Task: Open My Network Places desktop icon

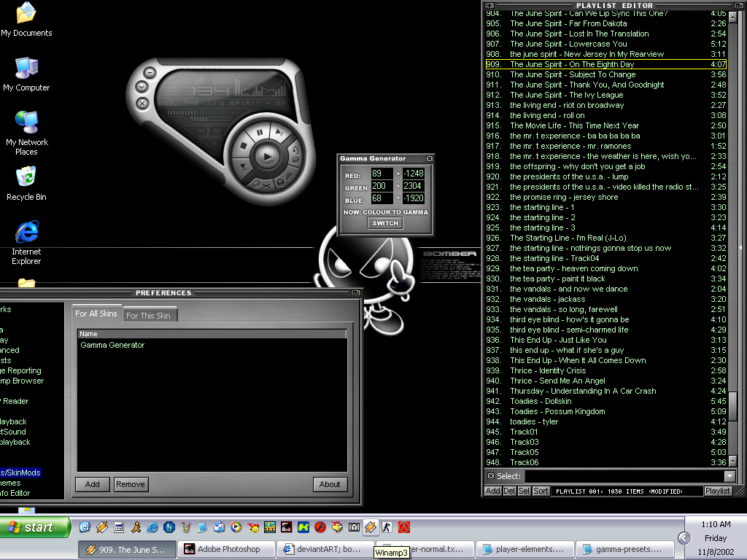Action: tap(27, 133)
